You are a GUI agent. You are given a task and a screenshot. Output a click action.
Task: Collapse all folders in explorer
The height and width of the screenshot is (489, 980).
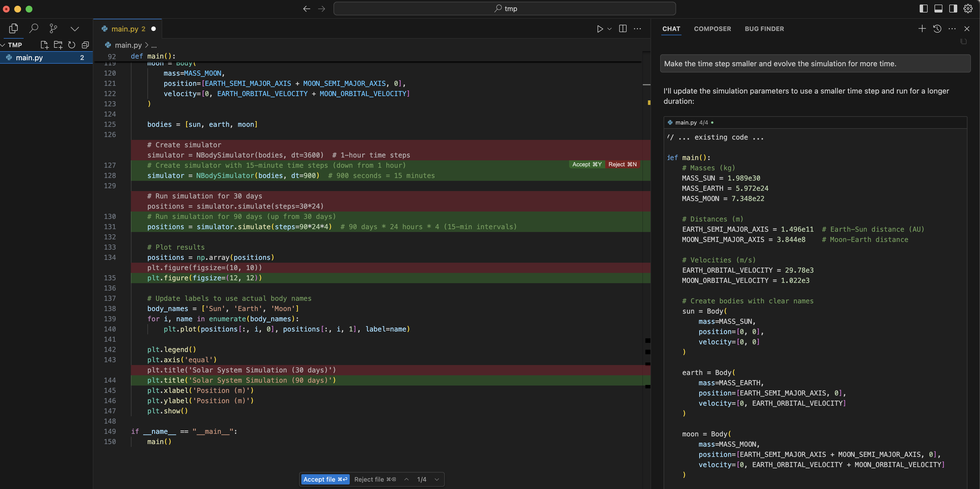coord(85,45)
